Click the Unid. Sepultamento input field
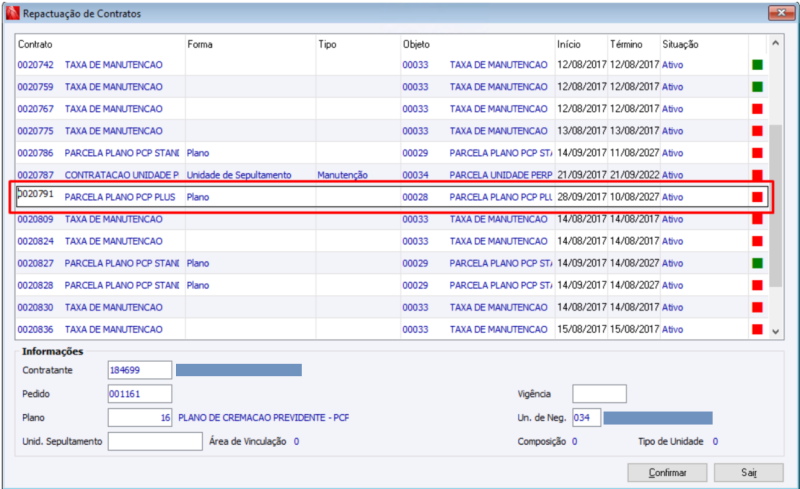Screen dimensions: 800x489 pos(155,441)
